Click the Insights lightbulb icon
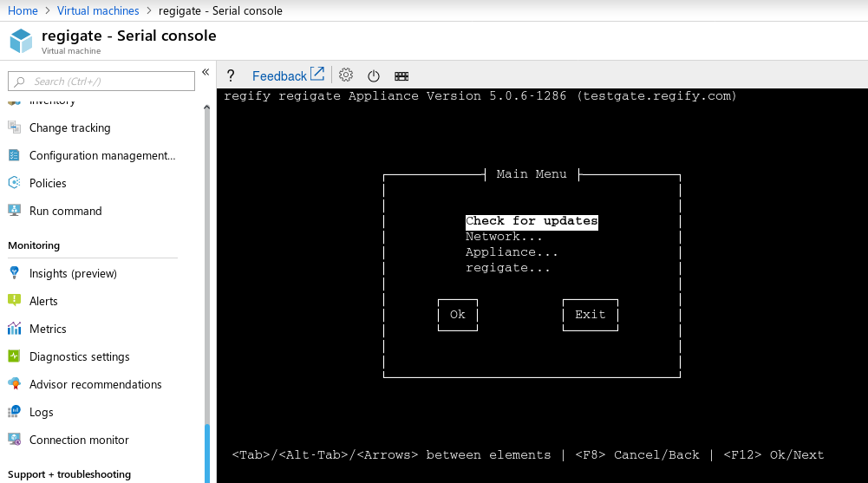Viewport: 868px width, 483px height. (15, 273)
